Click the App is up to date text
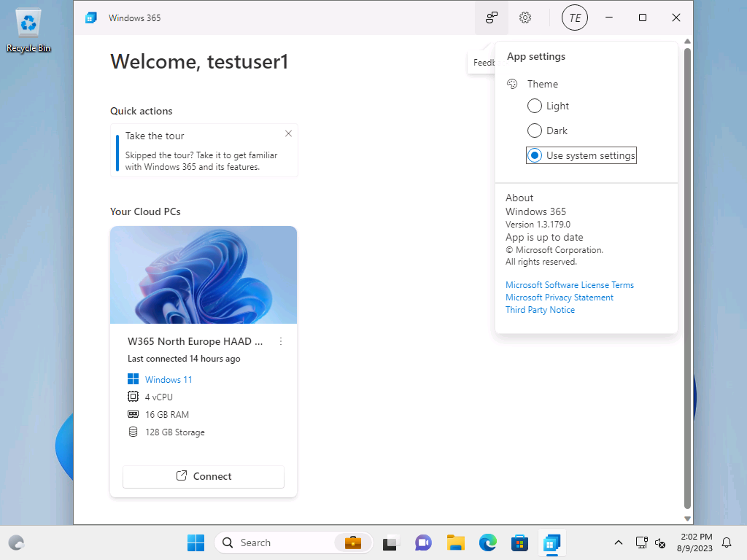The image size is (747, 560). (544, 237)
